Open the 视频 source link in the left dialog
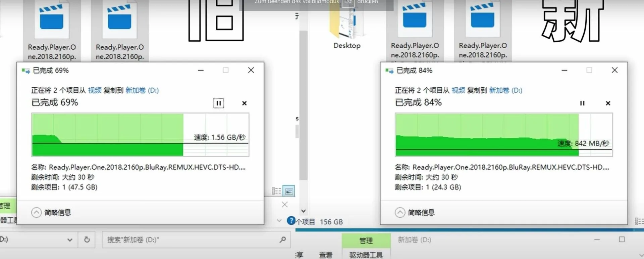Image resolution: width=644 pixels, height=259 pixels. [x=95, y=90]
